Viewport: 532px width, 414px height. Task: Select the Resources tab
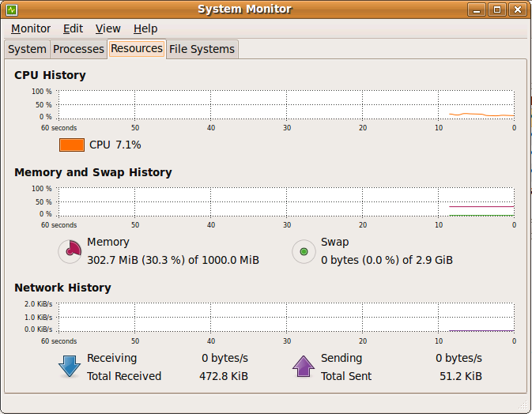[137, 48]
